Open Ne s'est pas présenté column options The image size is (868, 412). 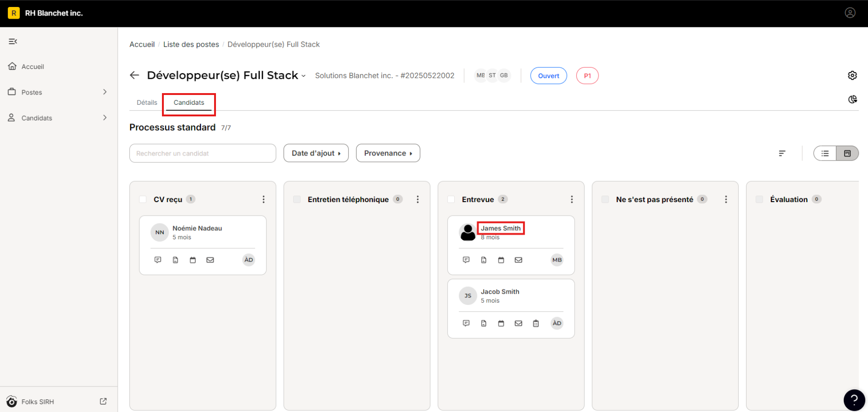pyautogui.click(x=726, y=199)
